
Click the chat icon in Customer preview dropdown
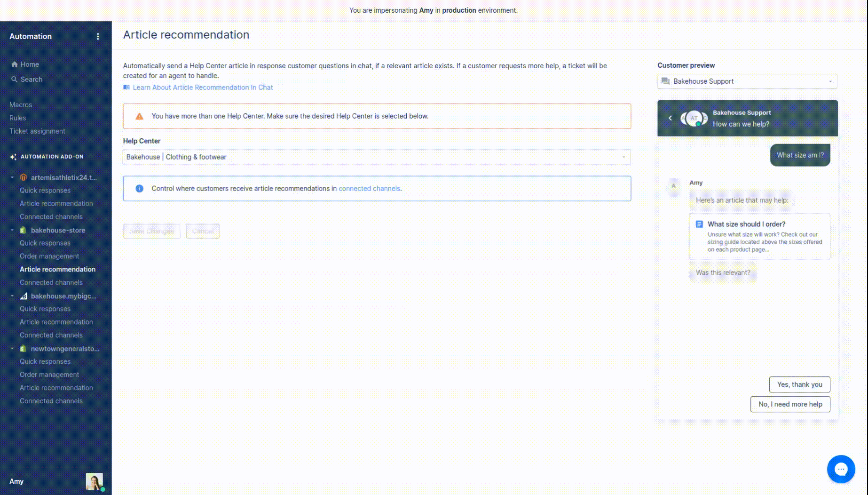[665, 81]
